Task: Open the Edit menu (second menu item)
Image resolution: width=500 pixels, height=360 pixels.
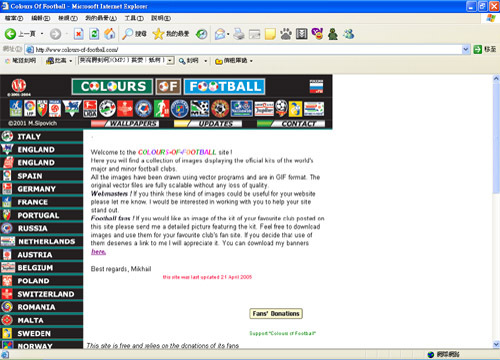Action: coord(40,18)
